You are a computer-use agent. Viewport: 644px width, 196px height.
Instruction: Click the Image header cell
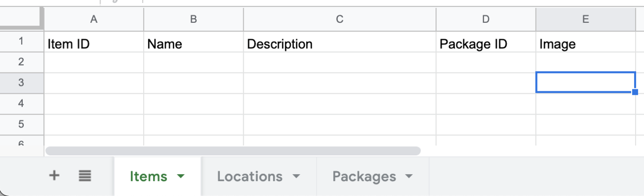tap(586, 44)
